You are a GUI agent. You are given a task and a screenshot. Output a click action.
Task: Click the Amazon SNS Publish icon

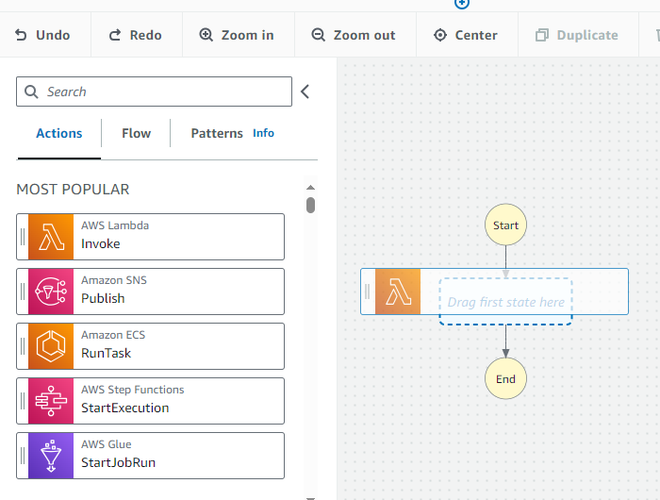click(x=51, y=291)
